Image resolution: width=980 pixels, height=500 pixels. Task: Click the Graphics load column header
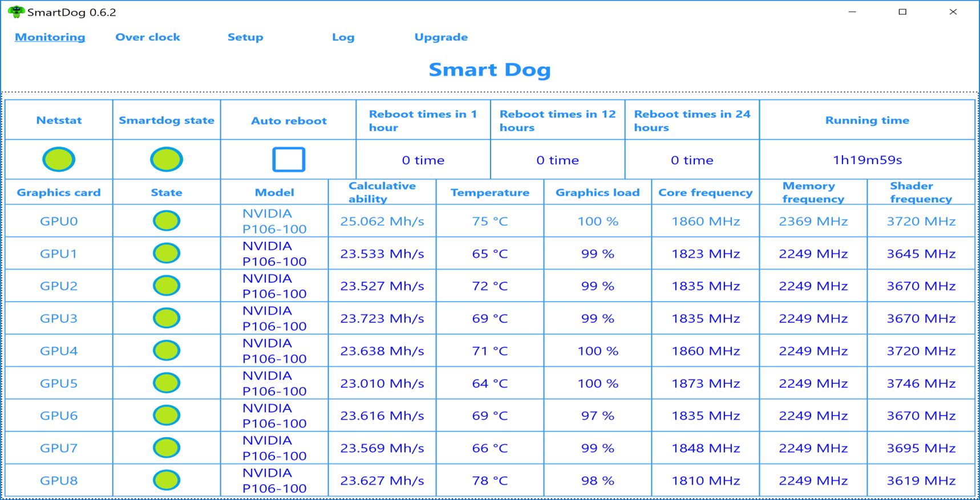(598, 193)
